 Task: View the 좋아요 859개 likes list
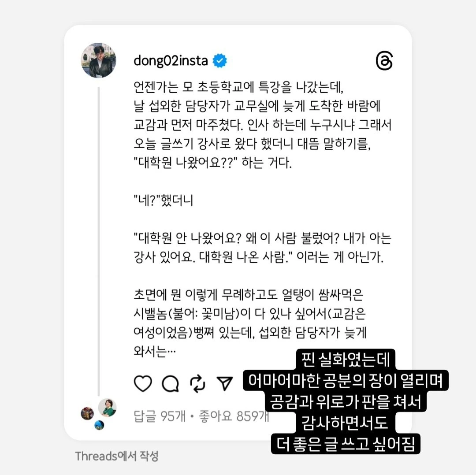click(234, 416)
